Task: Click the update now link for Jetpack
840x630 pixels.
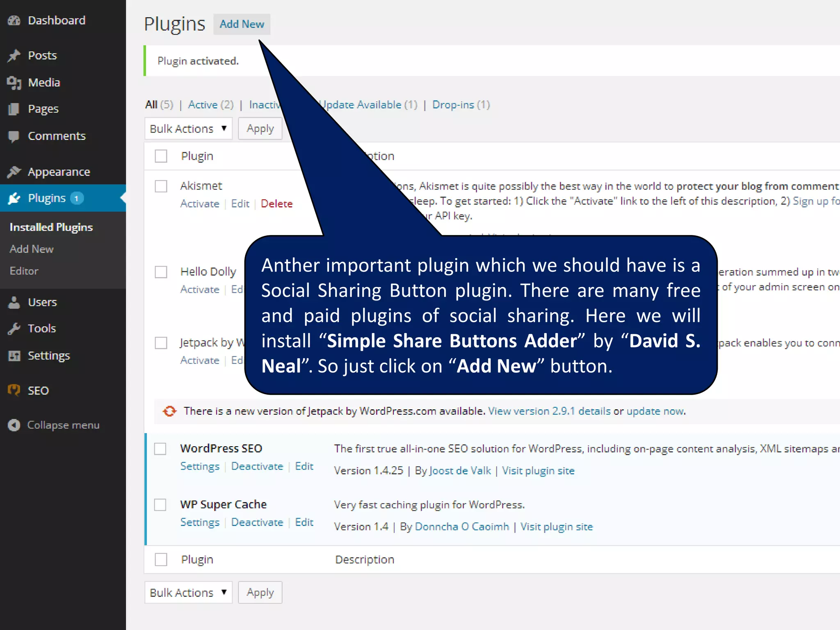Action: pyautogui.click(x=655, y=411)
